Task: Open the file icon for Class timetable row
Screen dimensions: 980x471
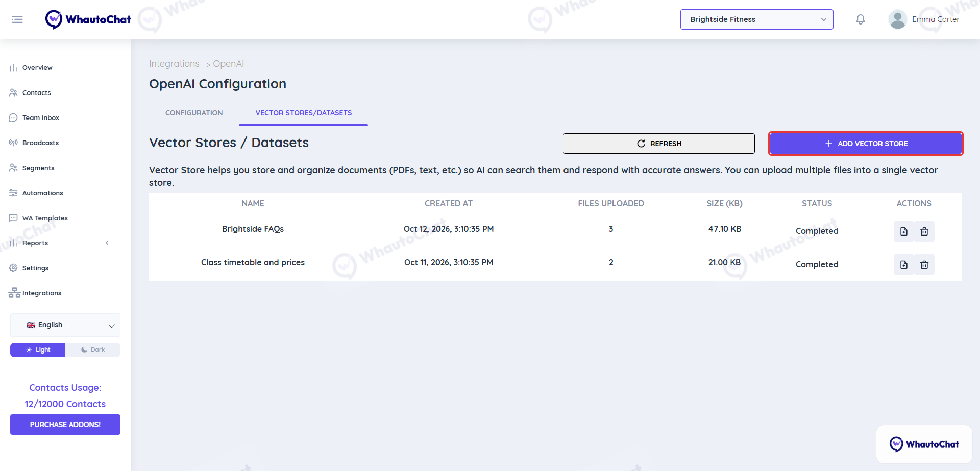Action: click(904, 265)
